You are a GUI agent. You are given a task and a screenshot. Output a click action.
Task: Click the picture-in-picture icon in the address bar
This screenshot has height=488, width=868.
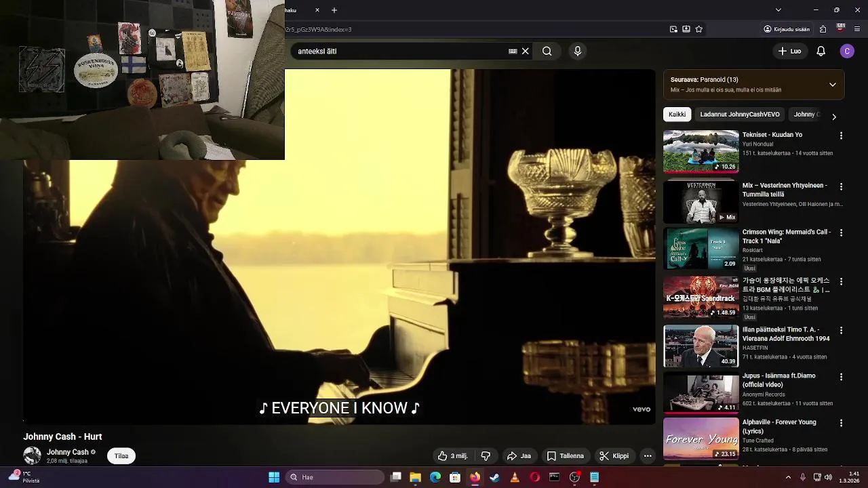(x=673, y=29)
